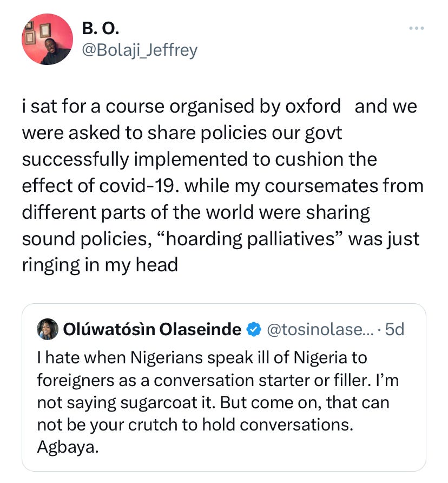Click the word "Agbaya." in quoted tweet

click(x=62, y=448)
